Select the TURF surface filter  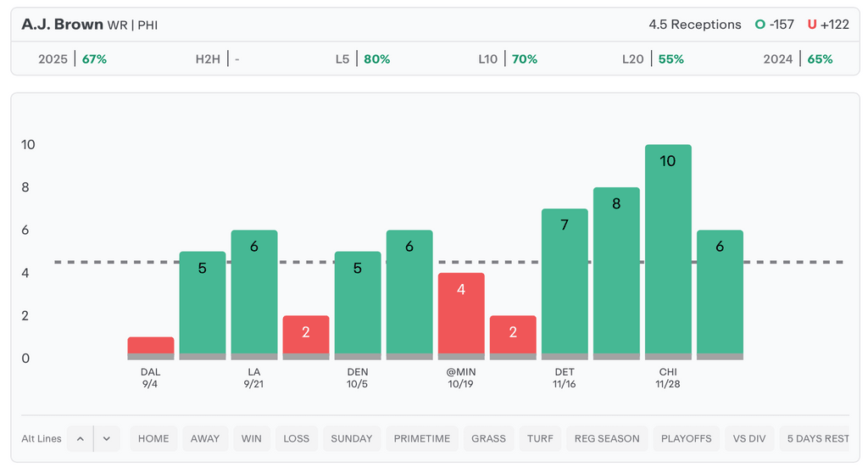coord(540,438)
